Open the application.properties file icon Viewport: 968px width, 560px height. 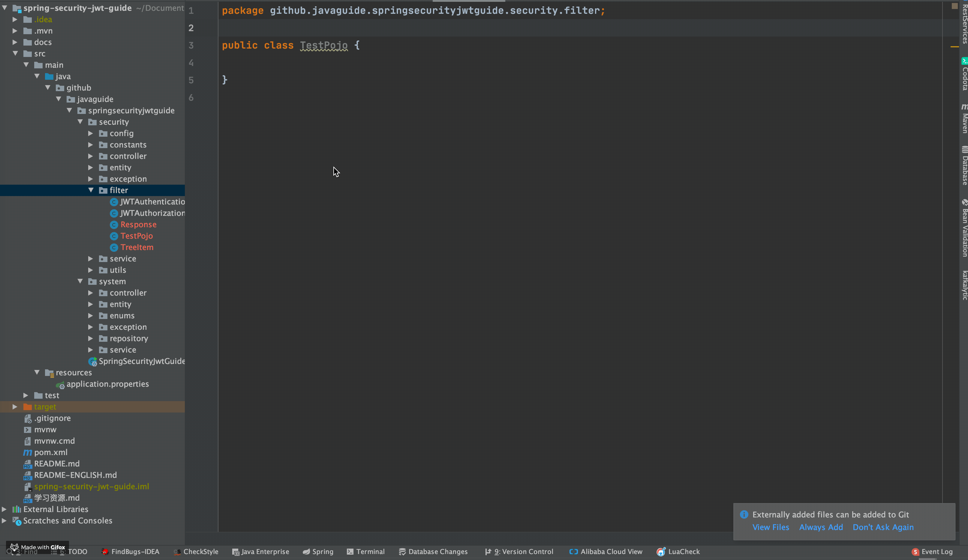pos(60,385)
